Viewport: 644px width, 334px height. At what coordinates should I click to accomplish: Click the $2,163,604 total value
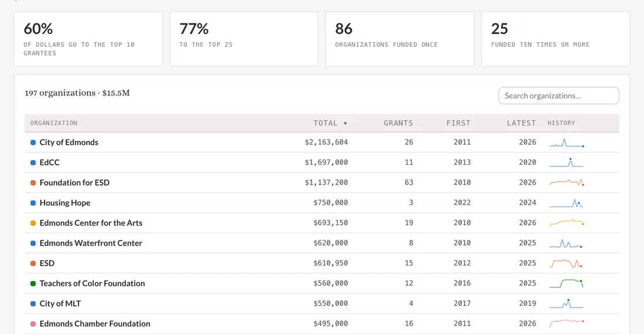(326, 142)
